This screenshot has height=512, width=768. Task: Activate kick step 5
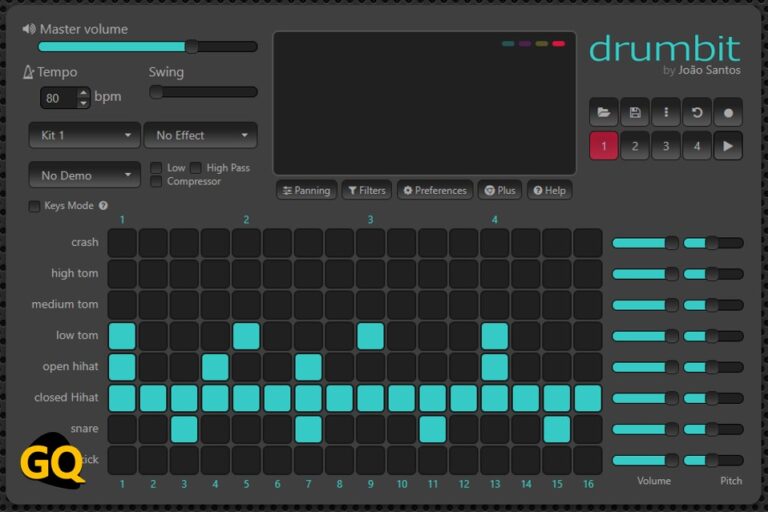click(246, 460)
